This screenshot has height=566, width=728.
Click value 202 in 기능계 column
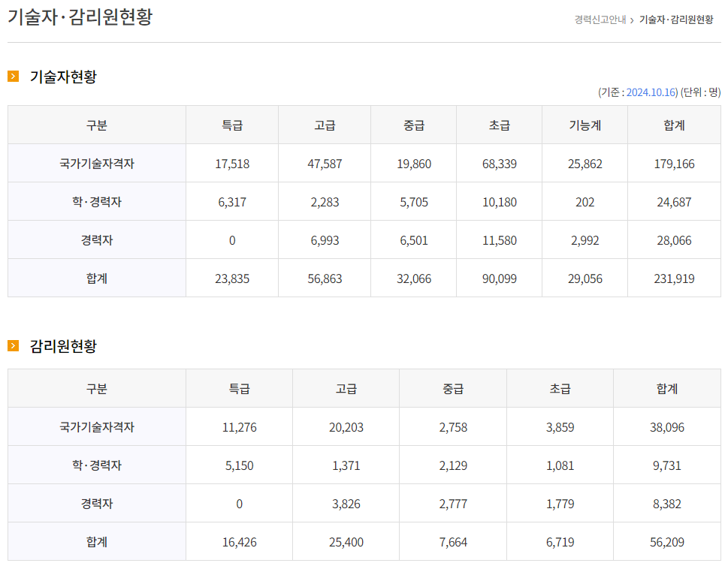pos(585,202)
